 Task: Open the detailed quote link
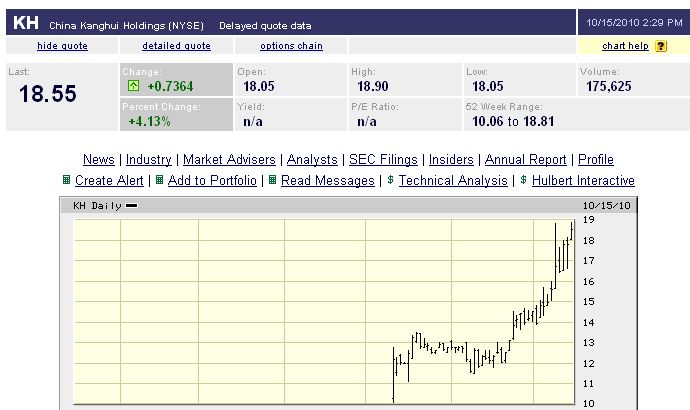pyautogui.click(x=176, y=46)
